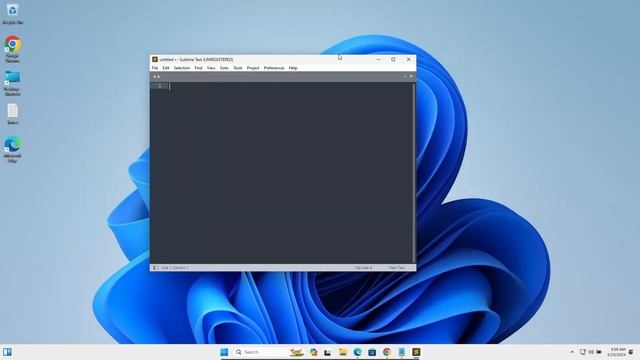Open the File menu in Sublime Text

click(155, 68)
